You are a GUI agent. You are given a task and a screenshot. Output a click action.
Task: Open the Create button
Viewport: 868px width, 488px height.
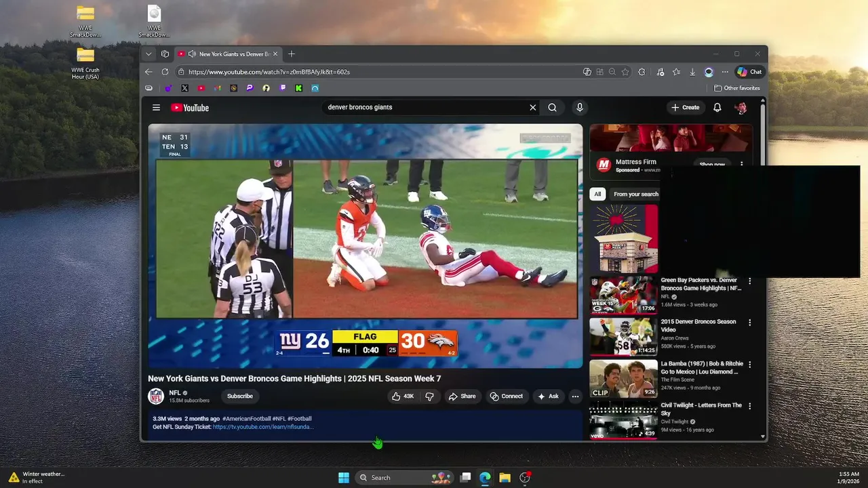point(685,107)
